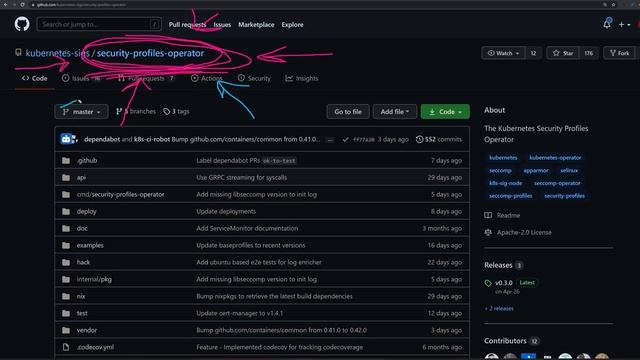Select the Insights repository tab

[302, 78]
